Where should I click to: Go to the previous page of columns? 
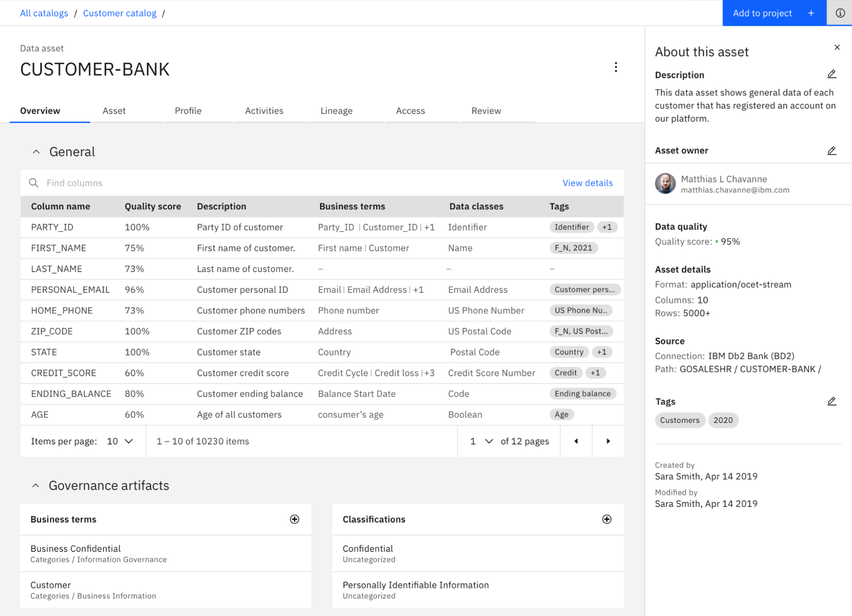576,441
